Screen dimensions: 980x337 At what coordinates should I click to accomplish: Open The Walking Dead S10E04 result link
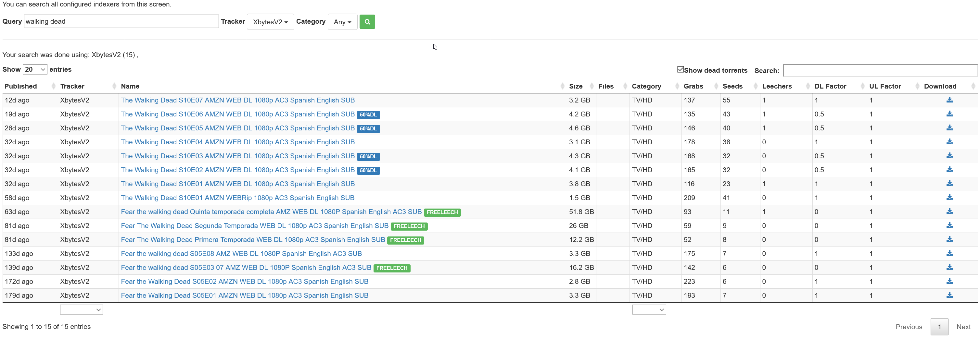click(x=238, y=142)
